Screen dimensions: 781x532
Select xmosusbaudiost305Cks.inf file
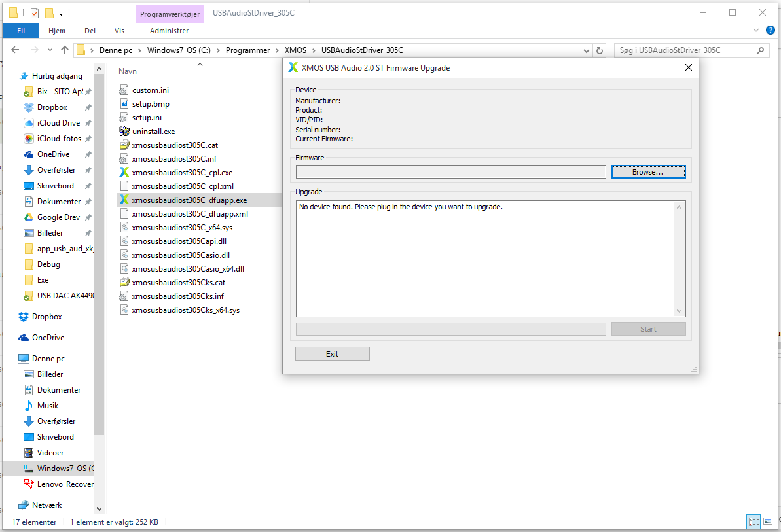click(178, 296)
